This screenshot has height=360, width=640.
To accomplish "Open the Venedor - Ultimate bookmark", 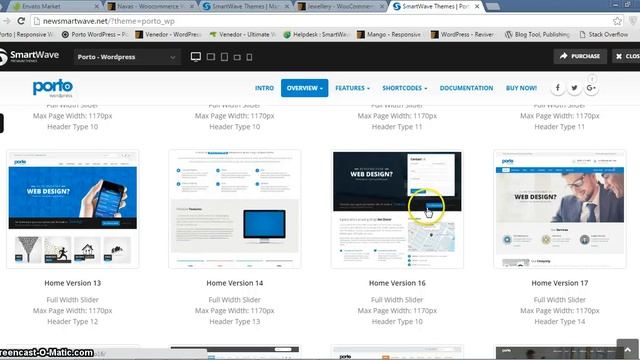I will click(x=244, y=35).
